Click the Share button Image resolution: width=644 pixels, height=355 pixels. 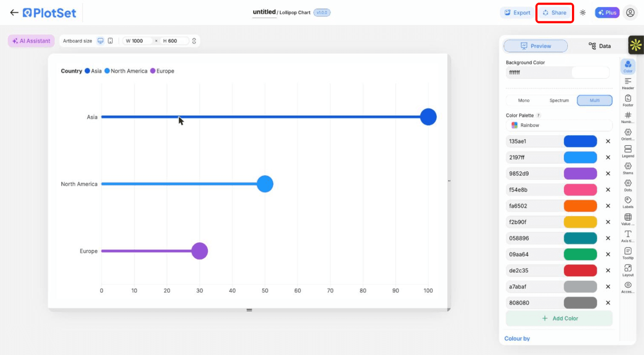coord(554,13)
